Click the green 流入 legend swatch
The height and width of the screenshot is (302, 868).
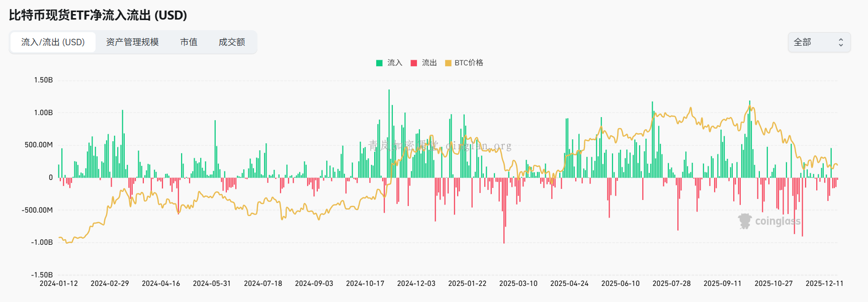click(380, 63)
